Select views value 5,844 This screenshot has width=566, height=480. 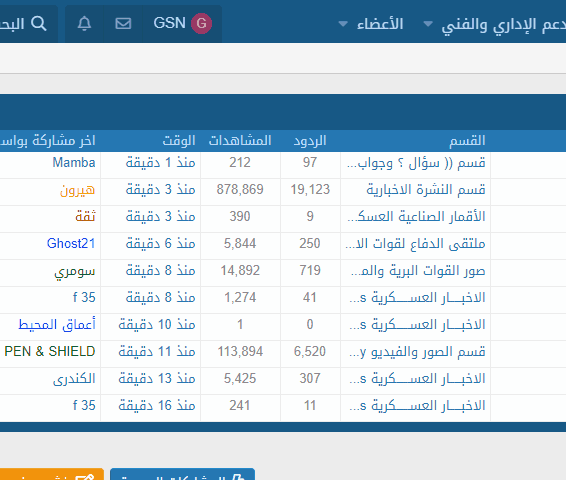pyautogui.click(x=240, y=244)
